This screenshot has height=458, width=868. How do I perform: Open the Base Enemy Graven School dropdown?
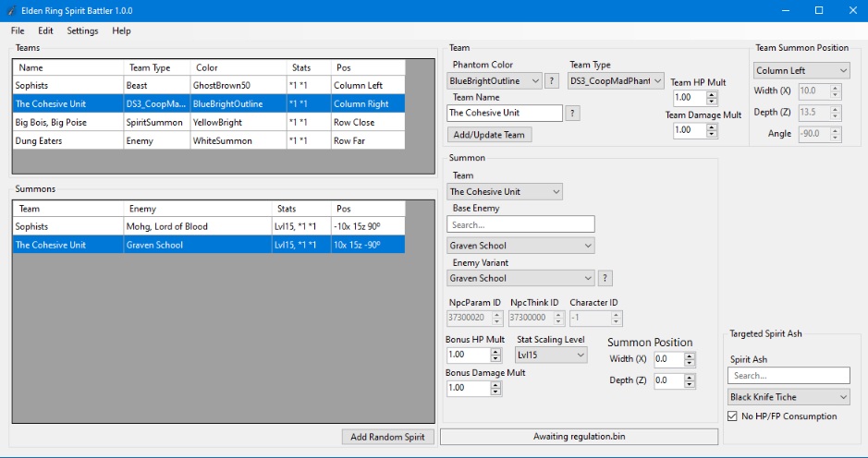pos(520,246)
